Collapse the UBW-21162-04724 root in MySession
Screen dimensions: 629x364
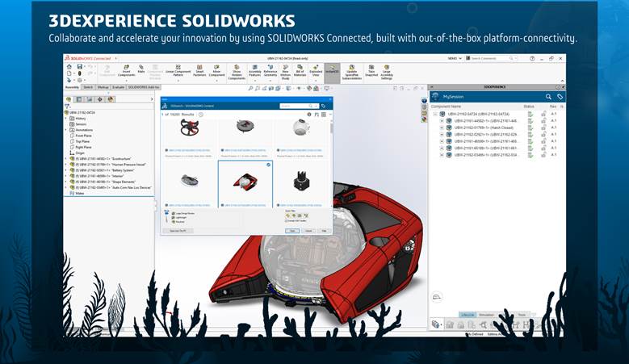tap(436, 114)
